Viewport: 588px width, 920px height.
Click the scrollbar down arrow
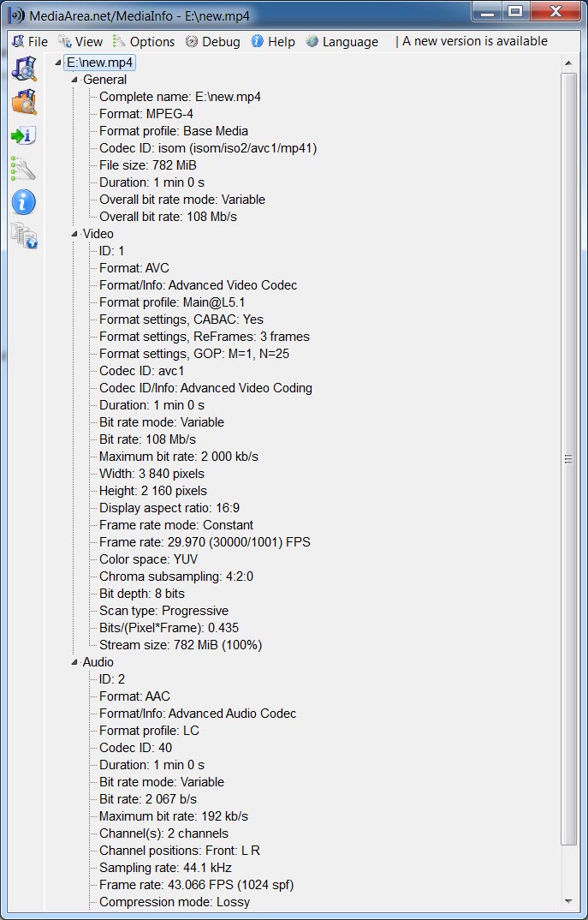tap(568, 900)
